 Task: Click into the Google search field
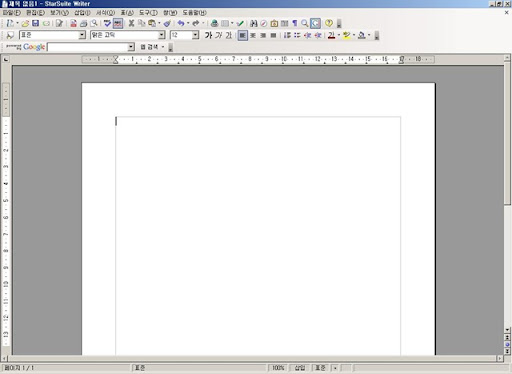coord(88,47)
